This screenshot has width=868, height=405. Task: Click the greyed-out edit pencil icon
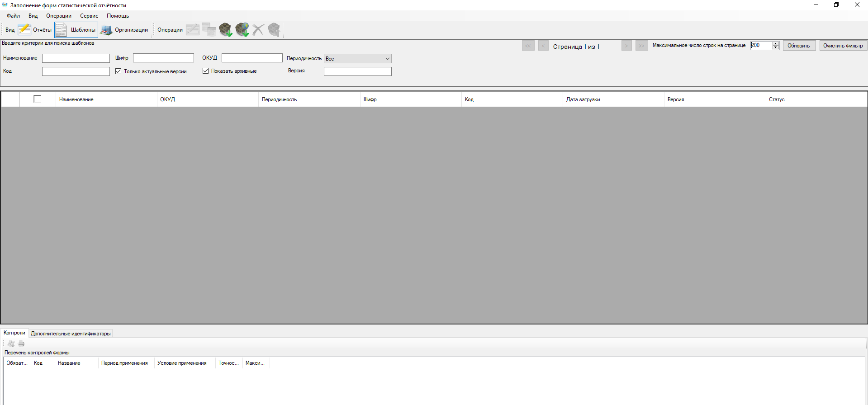click(193, 30)
